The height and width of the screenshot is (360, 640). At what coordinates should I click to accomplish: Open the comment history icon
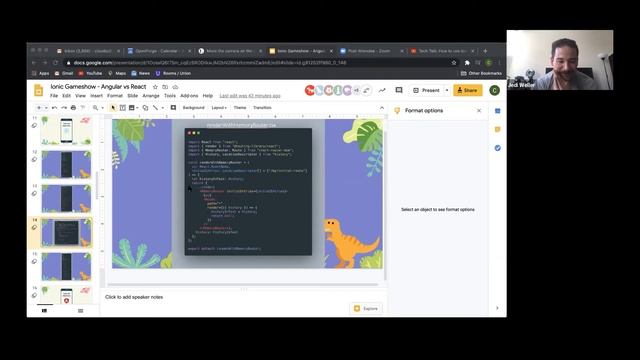pyautogui.click(x=399, y=90)
